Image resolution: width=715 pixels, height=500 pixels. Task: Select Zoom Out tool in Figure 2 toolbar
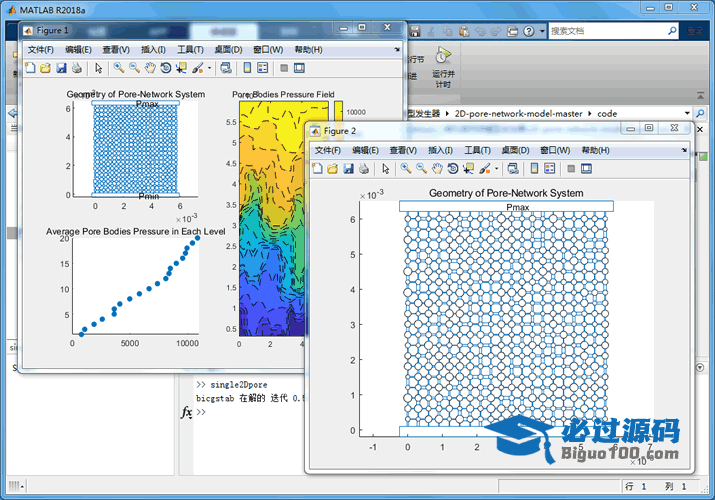click(x=421, y=169)
